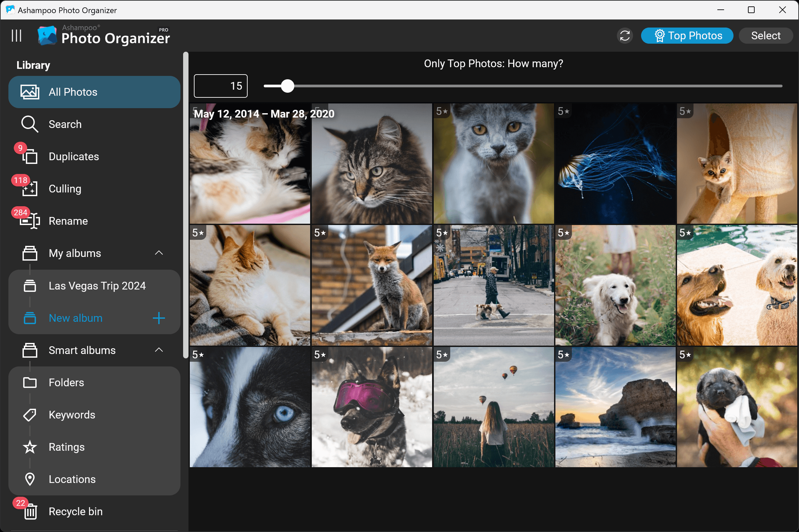This screenshot has height=532, width=799.
Task: Click the Keywords icon in sidebar
Action: [30, 414]
